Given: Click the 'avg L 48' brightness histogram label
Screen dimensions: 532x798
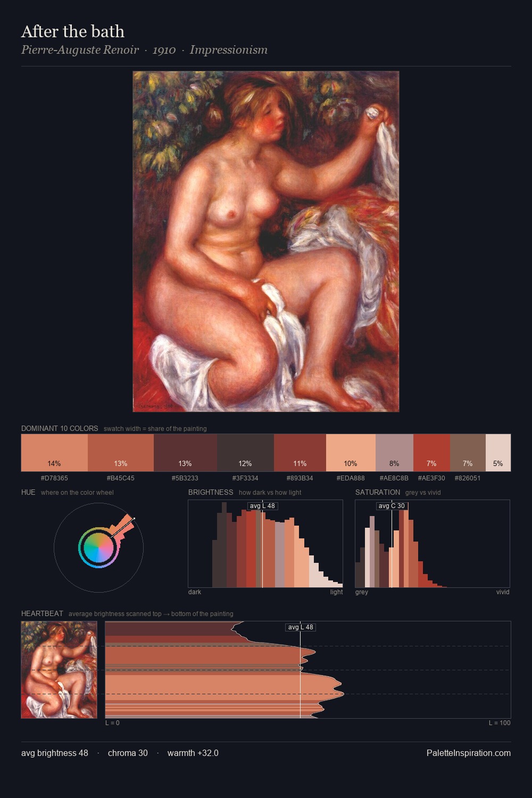Looking at the screenshot, I should pyautogui.click(x=263, y=506).
